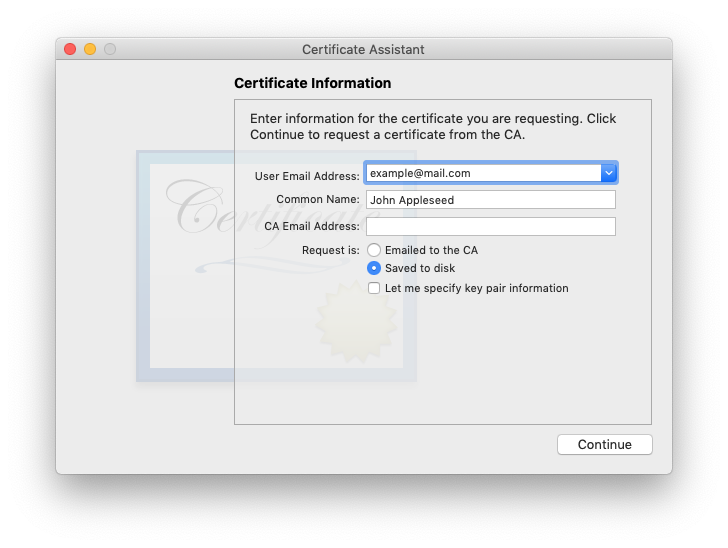
Task: Enable Let me specify key pair information
Action: coord(374,288)
